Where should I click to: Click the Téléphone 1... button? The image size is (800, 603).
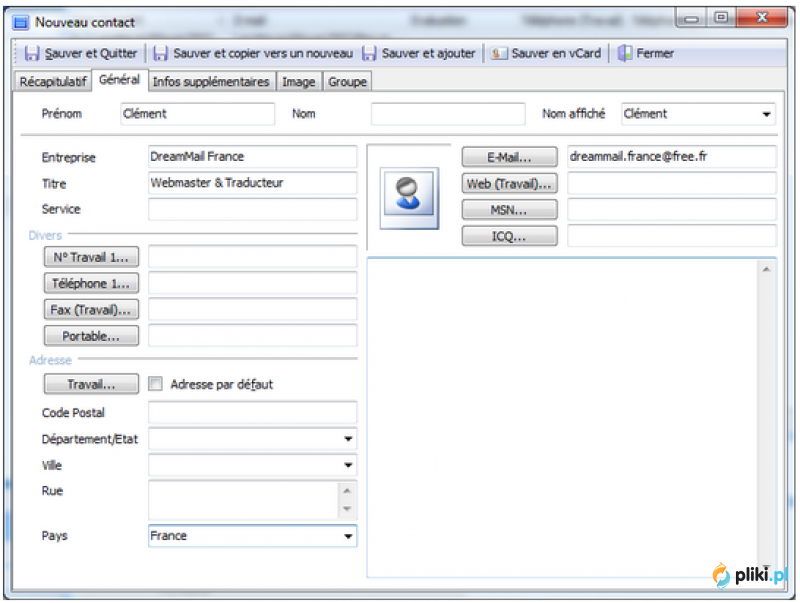click(91, 284)
